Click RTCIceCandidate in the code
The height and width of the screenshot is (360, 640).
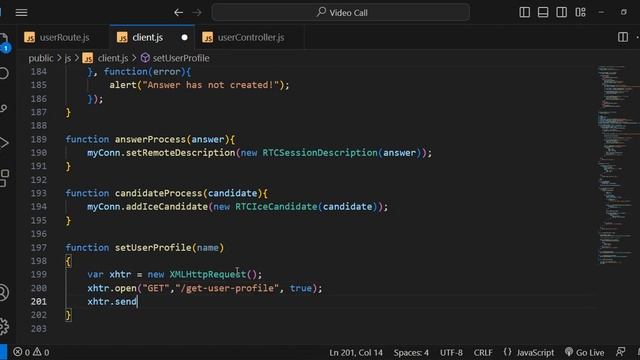tap(276, 207)
